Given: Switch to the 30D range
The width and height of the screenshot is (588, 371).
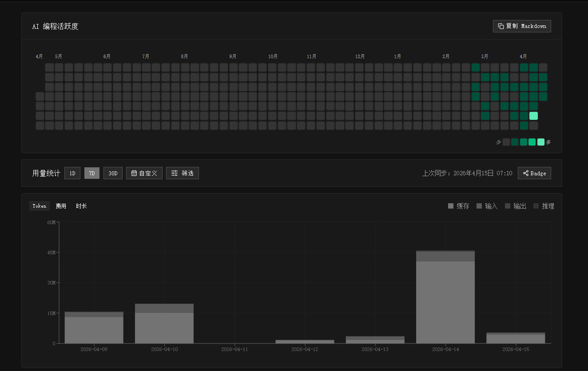Looking at the screenshot, I should 113,173.
